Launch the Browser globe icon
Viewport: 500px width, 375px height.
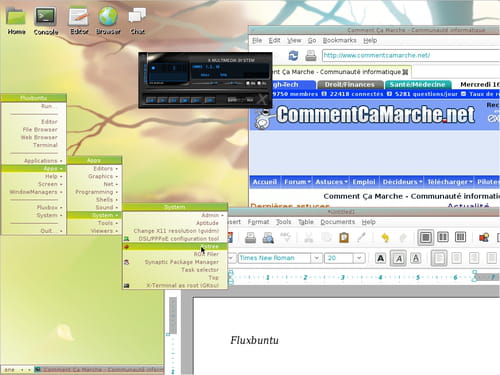pos(108,21)
